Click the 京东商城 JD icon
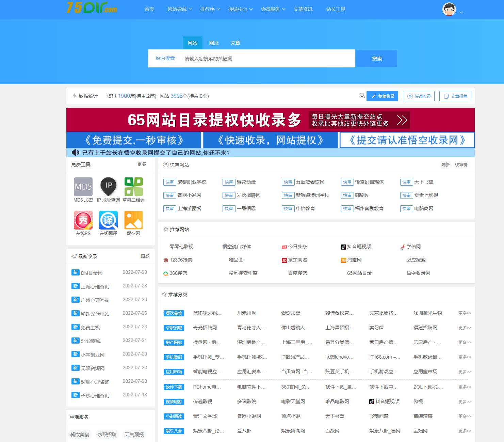504x442 pixels. 284,260
